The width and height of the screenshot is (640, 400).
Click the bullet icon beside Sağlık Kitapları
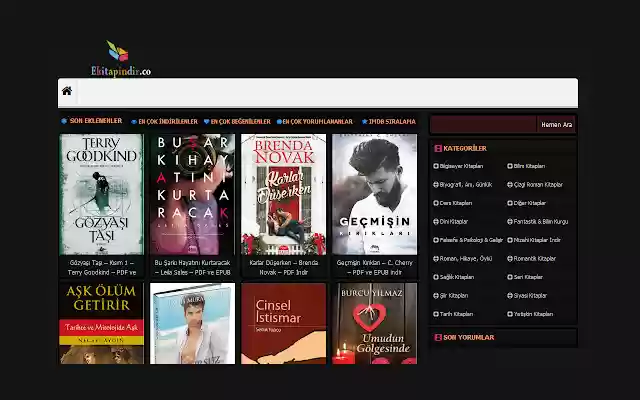point(436,277)
